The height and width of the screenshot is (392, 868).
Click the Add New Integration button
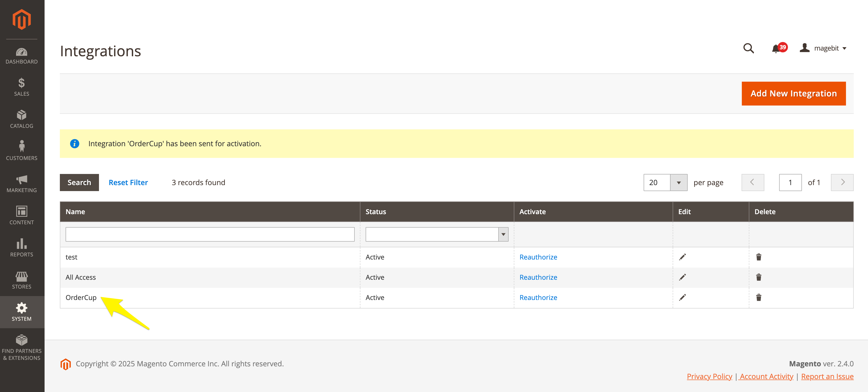click(793, 93)
